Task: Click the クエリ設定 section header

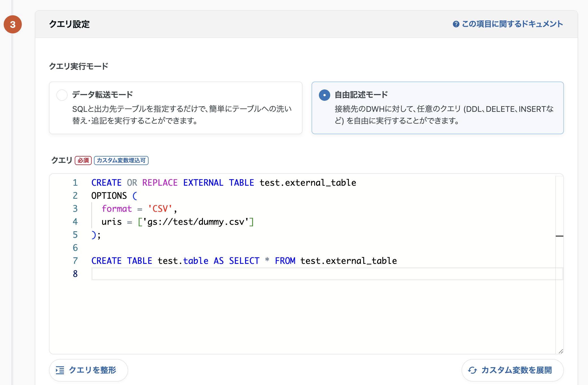Action: point(69,24)
